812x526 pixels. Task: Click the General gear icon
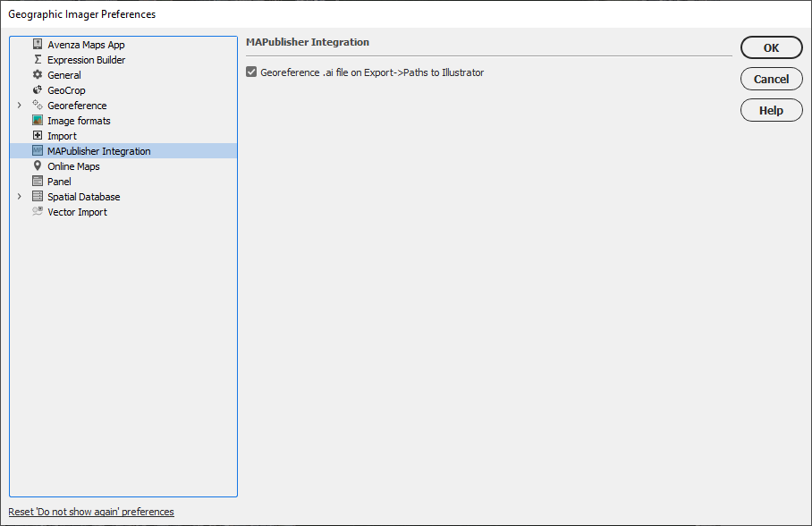[x=38, y=74]
